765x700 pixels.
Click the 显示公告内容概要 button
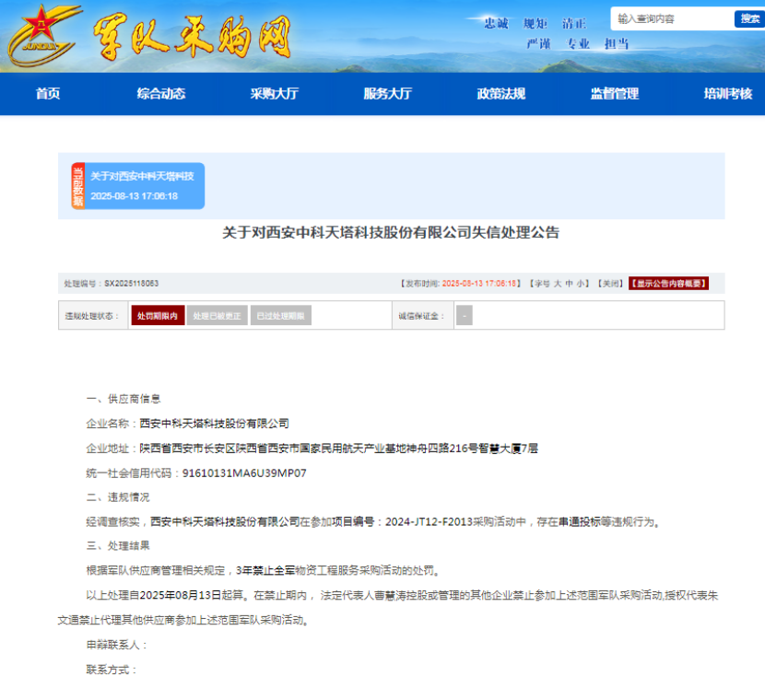coord(668,283)
